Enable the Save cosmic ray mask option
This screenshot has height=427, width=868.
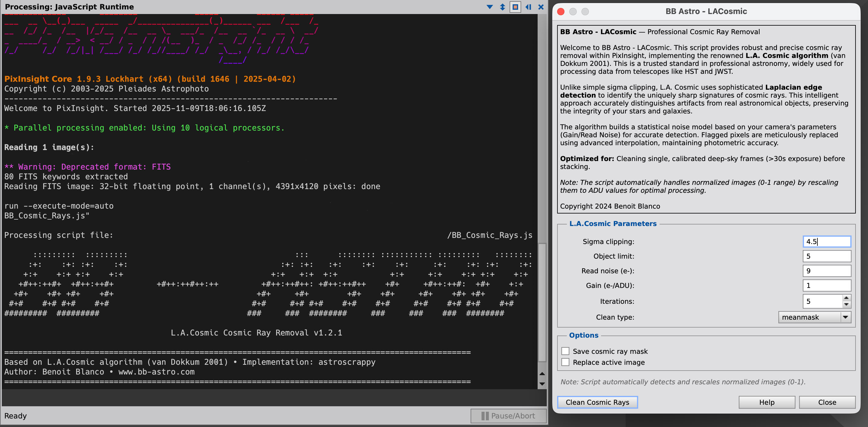[x=566, y=351]
